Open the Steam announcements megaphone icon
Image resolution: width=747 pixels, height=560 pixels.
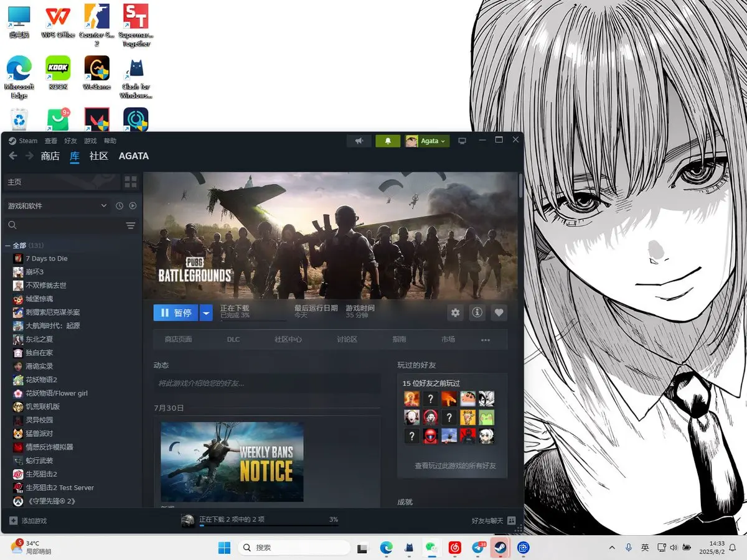tap(359, 141)
